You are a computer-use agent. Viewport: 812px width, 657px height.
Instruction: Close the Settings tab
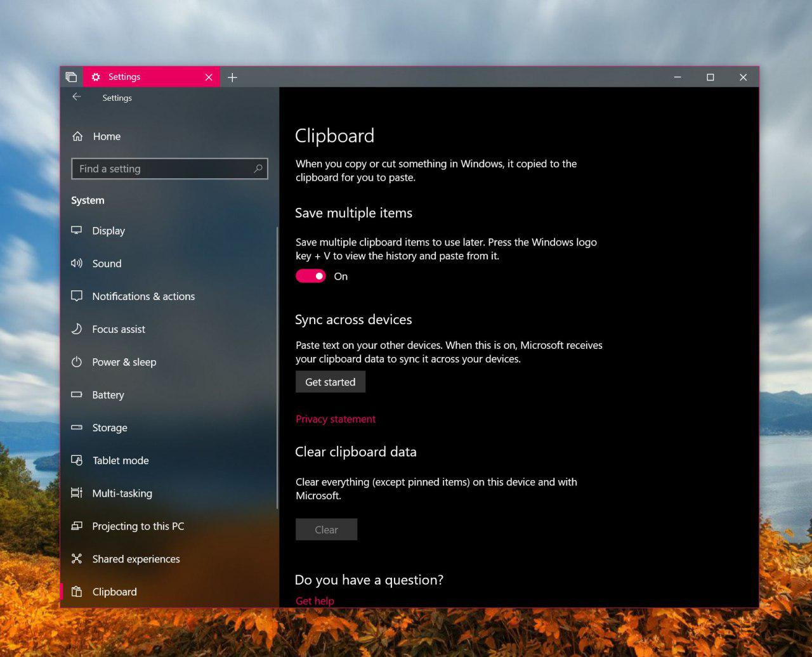point(209,77)
